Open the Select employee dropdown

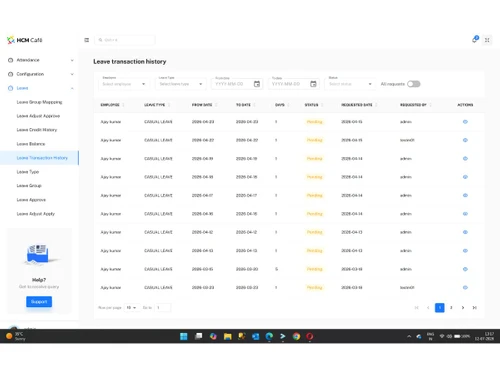coord(124,84)
